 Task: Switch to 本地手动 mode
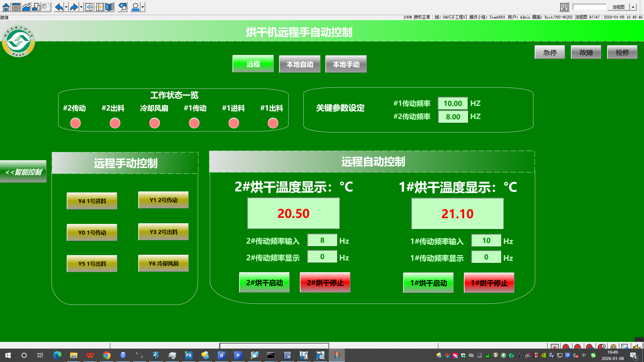click(x=346, y=64)
